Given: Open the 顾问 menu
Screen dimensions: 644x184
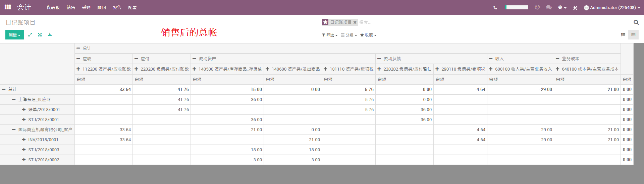Looking at the screenshot, I should coord(102,7).
